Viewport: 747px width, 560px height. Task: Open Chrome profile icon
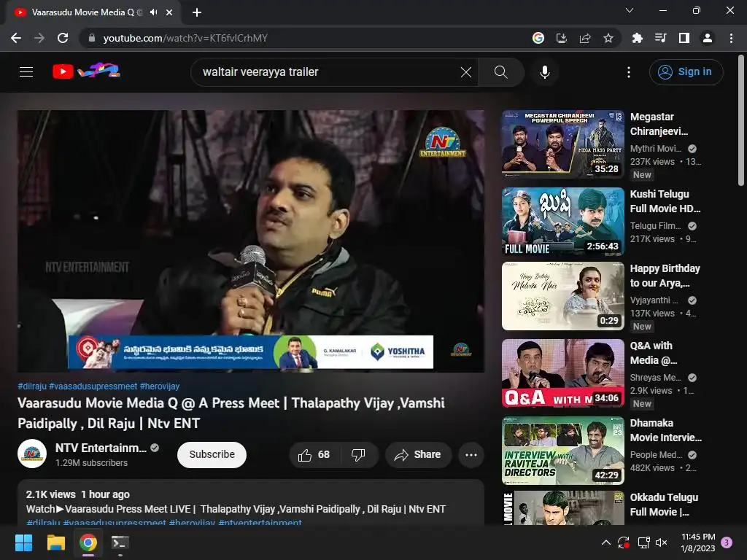708,38
